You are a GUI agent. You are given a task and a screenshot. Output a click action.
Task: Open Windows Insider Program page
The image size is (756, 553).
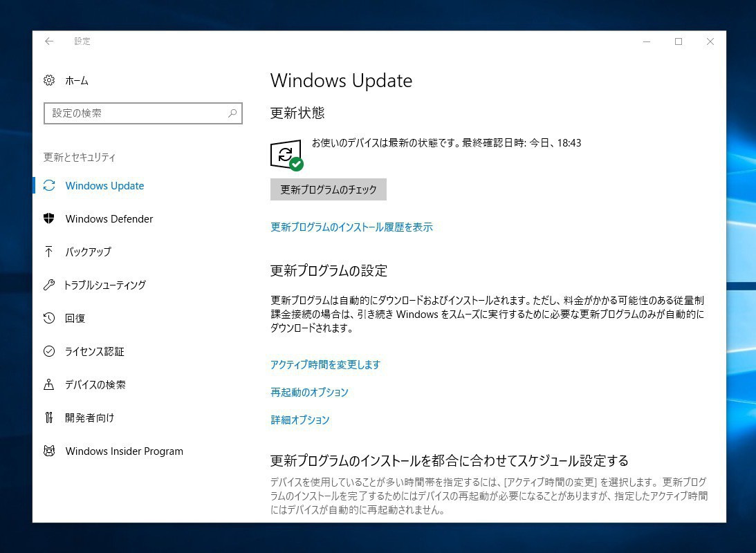click(125, 451)
